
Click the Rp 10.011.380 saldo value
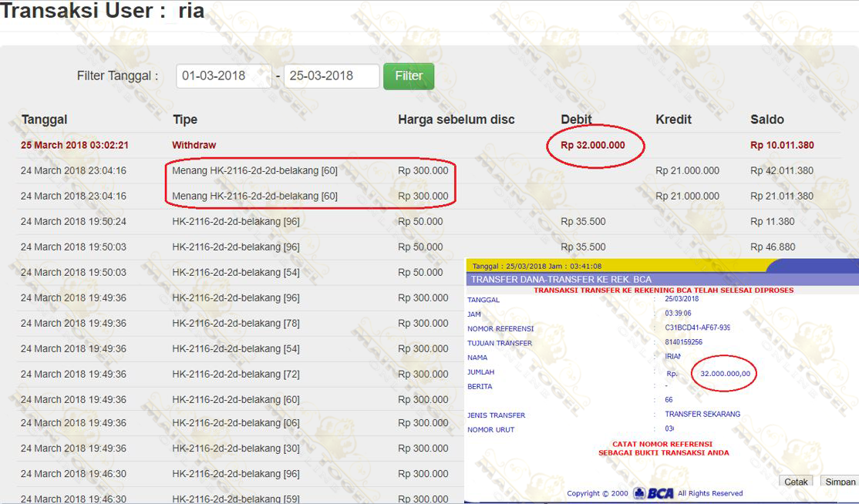(782, 145)
